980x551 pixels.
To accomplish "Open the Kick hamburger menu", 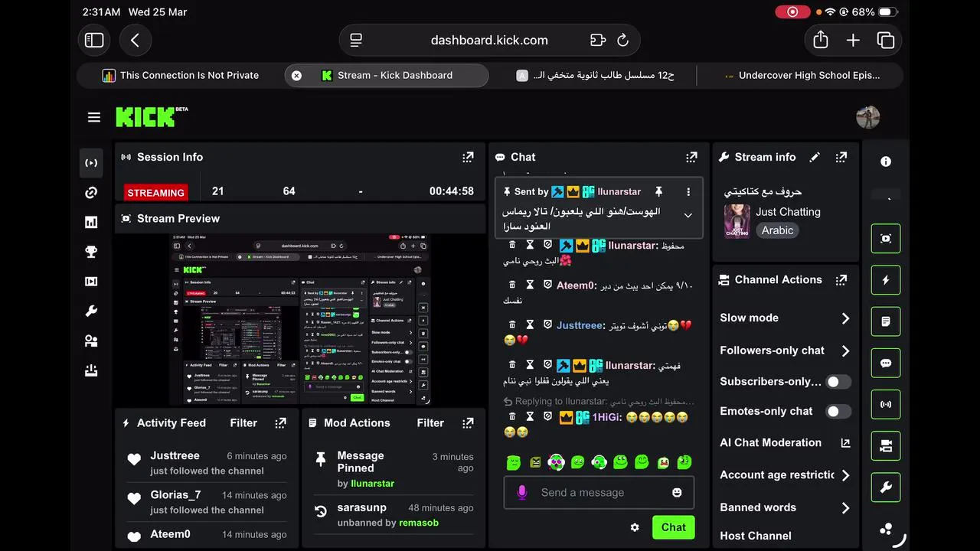I will coord(94,117).
